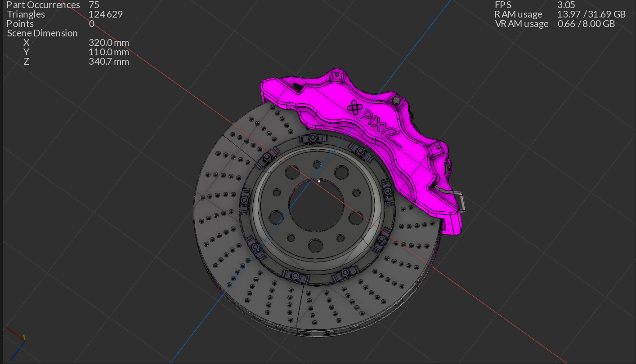Click the "FPS" label
Screen dimensions: 636x364
point(503,5)
